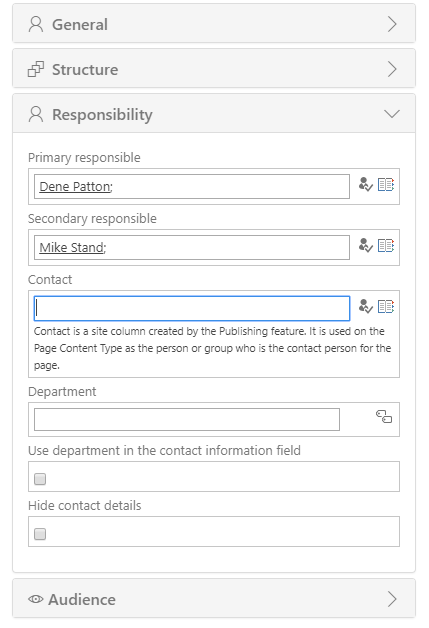The image size is (429, 628).
Task: Check names icon for Secondary responsible
Action: pyautogui.click(x=365, y=246)
